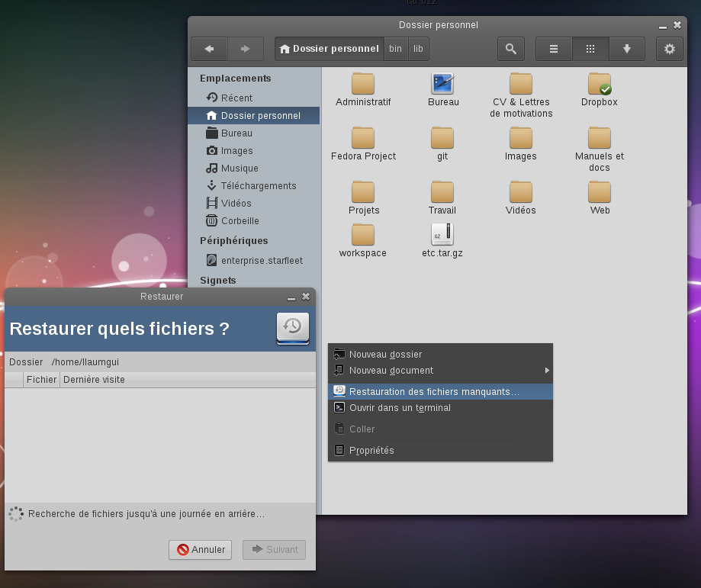Open the view options dropdown arrow
Image resolution: width=701 pixels, height=588 pixels.
pyautogui.click(x=626, y=49)
